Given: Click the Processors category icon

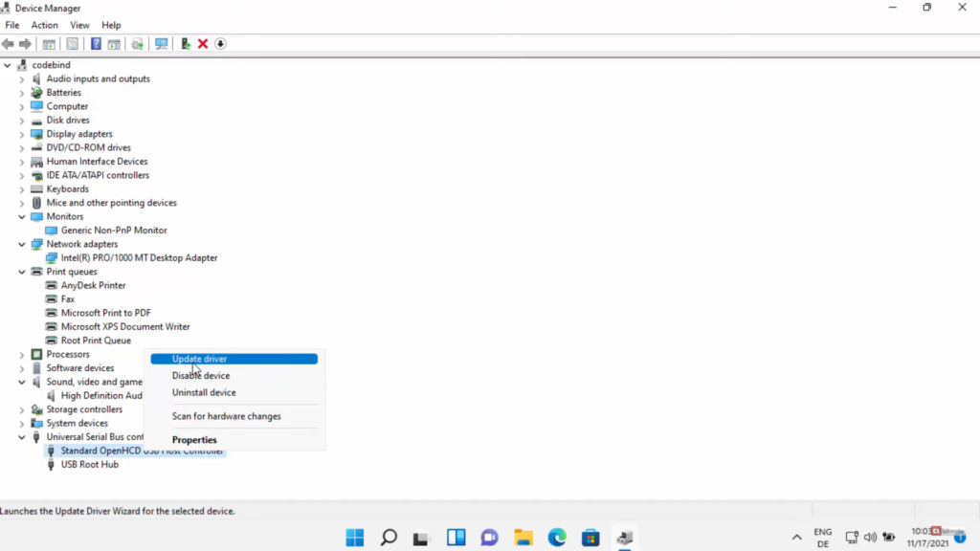Looking at the screenshot, I should [37, 354].
